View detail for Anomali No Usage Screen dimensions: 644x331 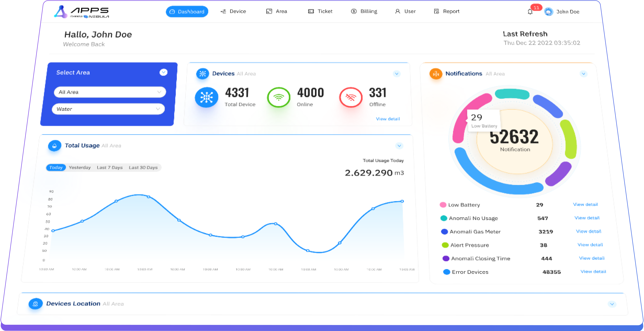pyautogui.click(x=587, y=218)
